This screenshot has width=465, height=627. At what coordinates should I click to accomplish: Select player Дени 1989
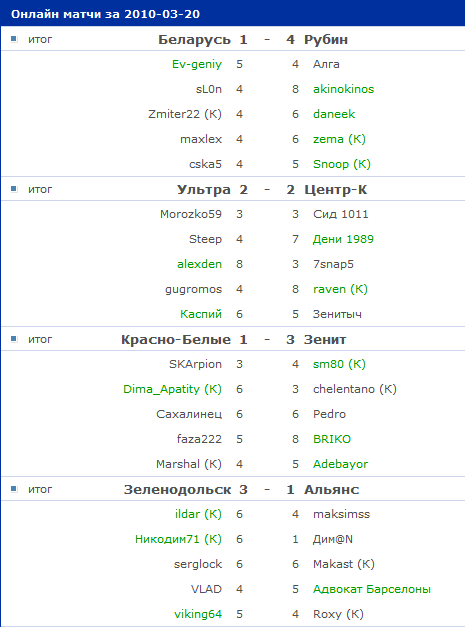pyautogui.click(x=343, y=239)
